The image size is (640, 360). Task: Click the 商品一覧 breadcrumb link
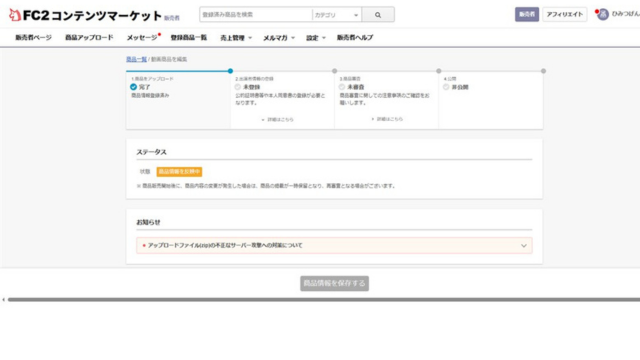[x=136, y=59]
